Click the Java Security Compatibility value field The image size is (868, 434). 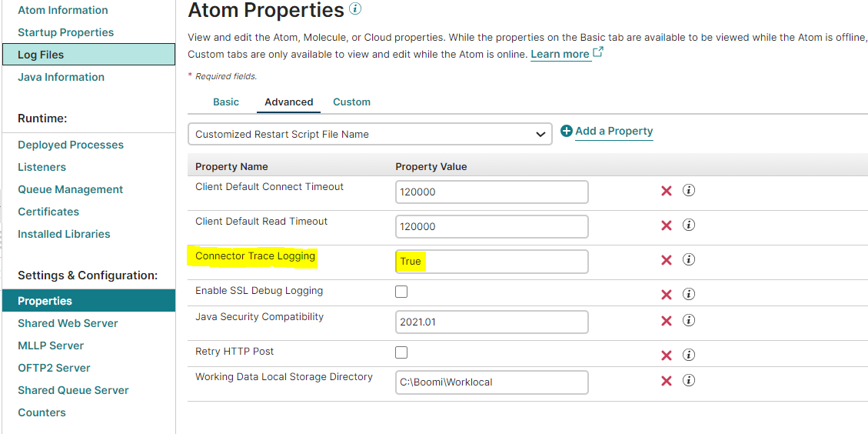coord(492,322)
